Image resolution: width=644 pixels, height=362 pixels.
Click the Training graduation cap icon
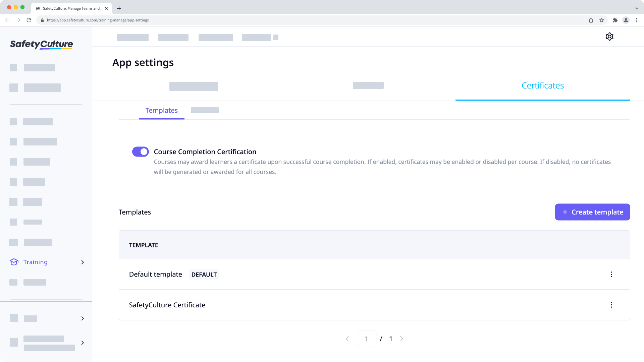[x=14, y=262]
